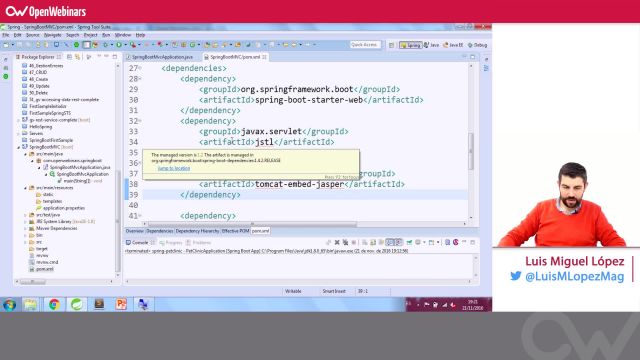Select the Console view tab
This screenshot has height=360, width=640.
[x=140, y=242]
